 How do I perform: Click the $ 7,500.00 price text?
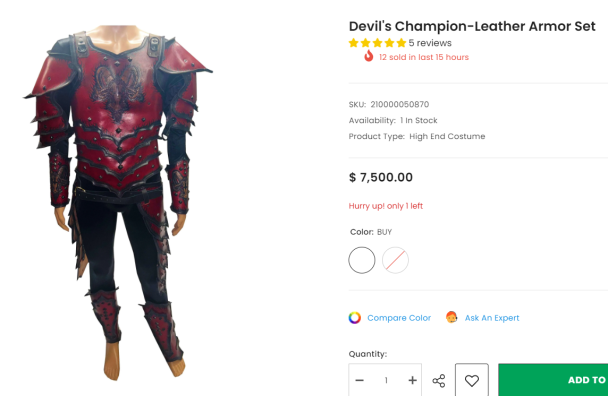[381, 177]
